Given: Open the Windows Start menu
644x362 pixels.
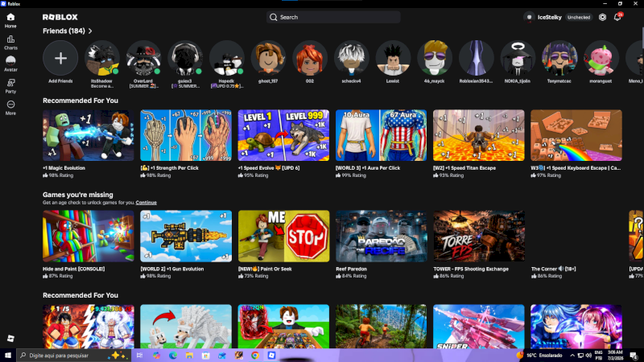Looking at the screenshot, I should [8, 356].
